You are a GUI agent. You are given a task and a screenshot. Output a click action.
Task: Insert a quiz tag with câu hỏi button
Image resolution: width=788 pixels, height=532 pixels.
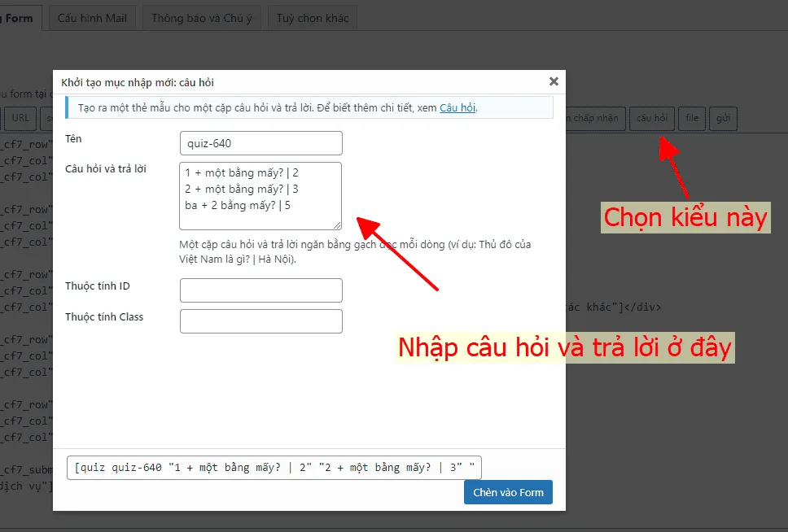(651, 118)
